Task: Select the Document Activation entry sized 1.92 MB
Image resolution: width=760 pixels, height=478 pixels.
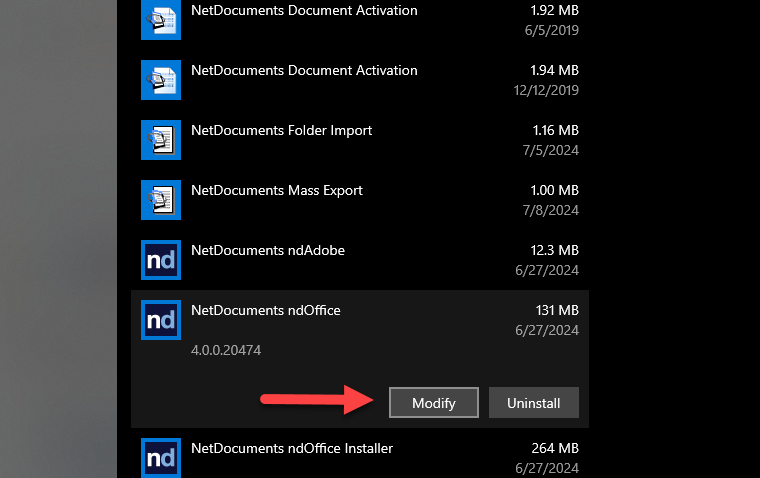Action: 360,20
